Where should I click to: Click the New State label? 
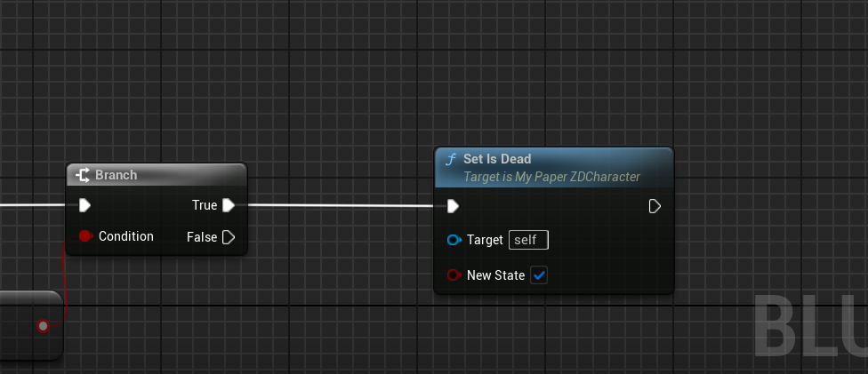click(495, 275)
